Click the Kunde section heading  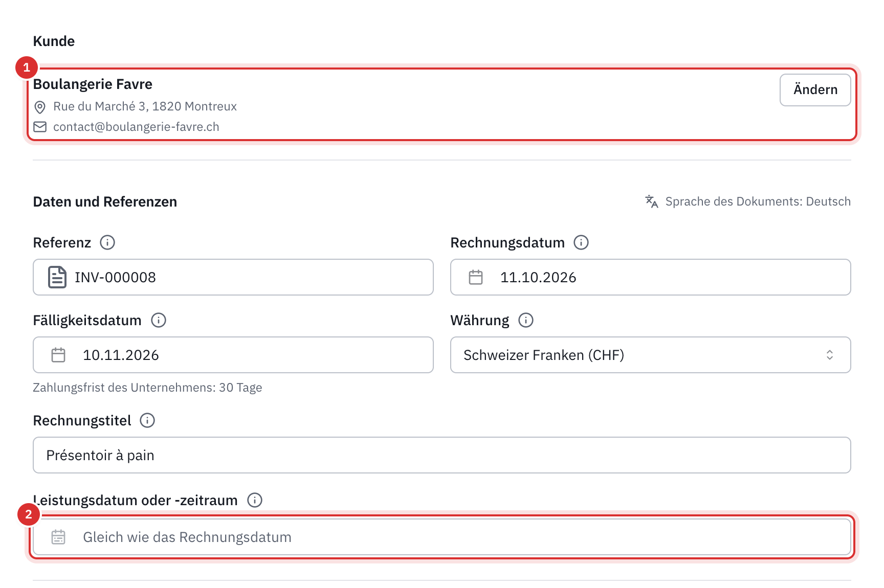tap(54, 41)
